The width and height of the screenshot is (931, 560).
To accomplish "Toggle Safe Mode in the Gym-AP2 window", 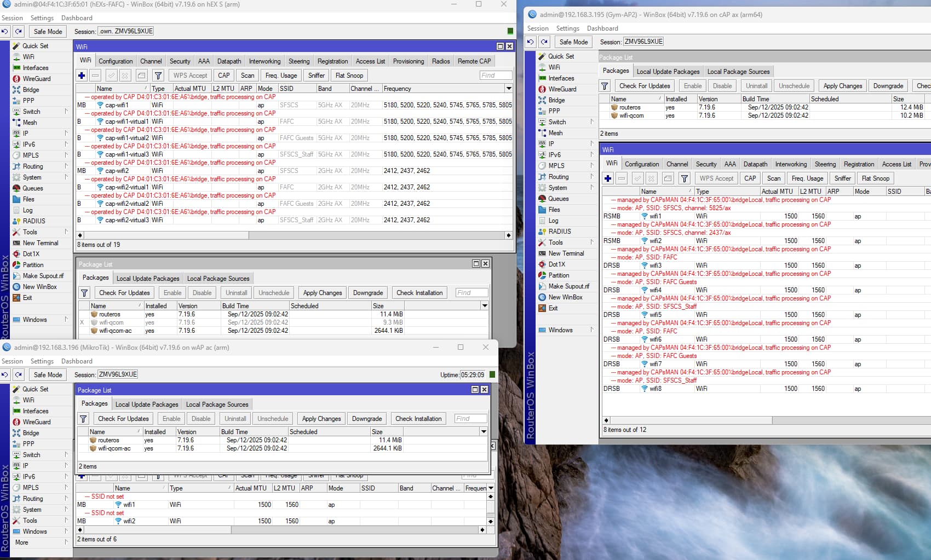I will [x=573, y=42].
